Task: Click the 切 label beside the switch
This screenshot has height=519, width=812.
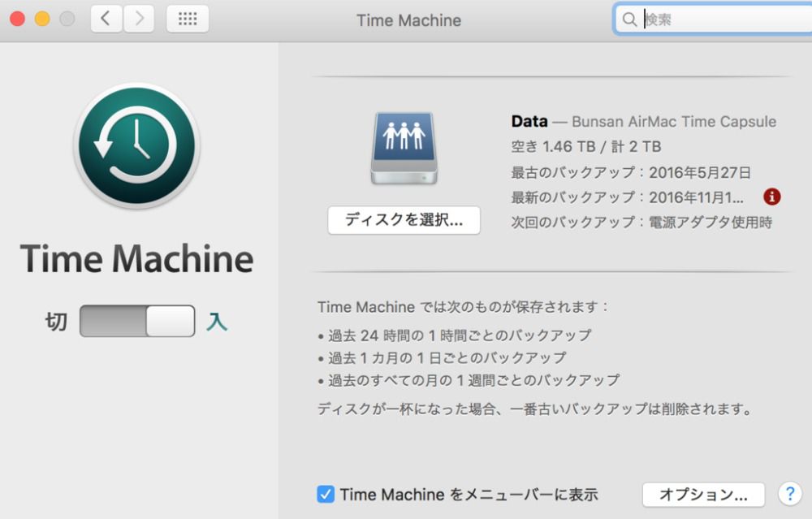Action: click(56, 322)
